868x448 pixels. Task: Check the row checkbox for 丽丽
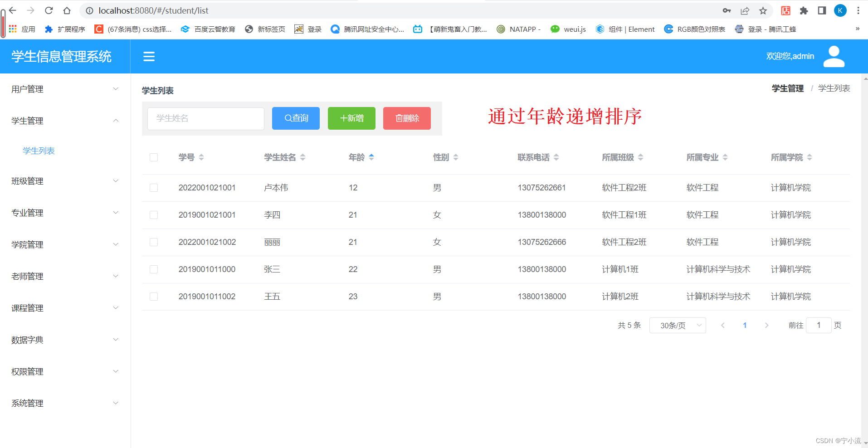tap(154, 242)
